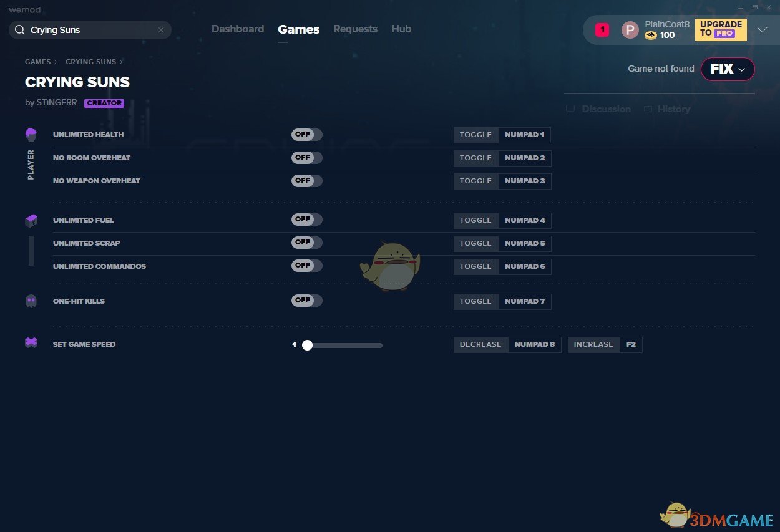Open creator STiNGERR profile link

(x=56, y=103)
